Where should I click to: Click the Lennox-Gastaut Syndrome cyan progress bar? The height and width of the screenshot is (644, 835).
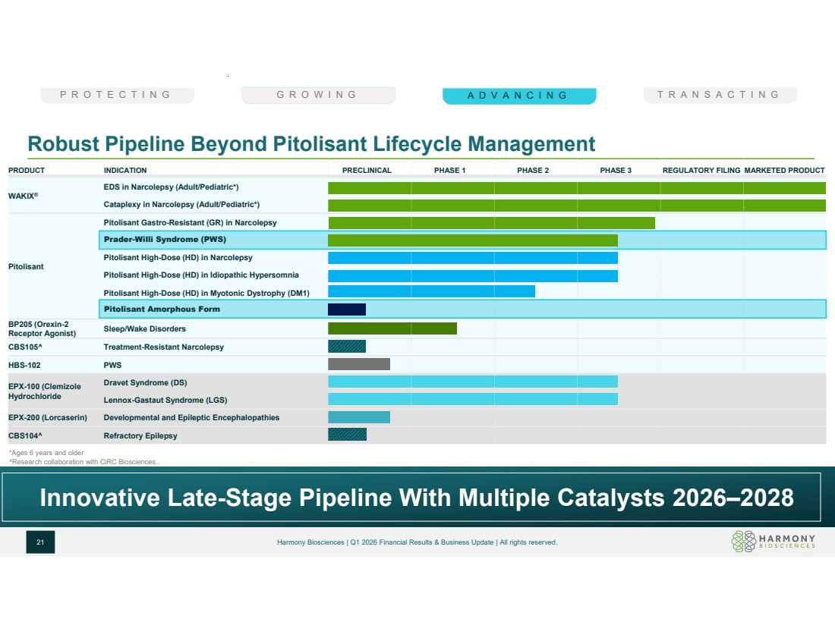(x=473, y=399)
